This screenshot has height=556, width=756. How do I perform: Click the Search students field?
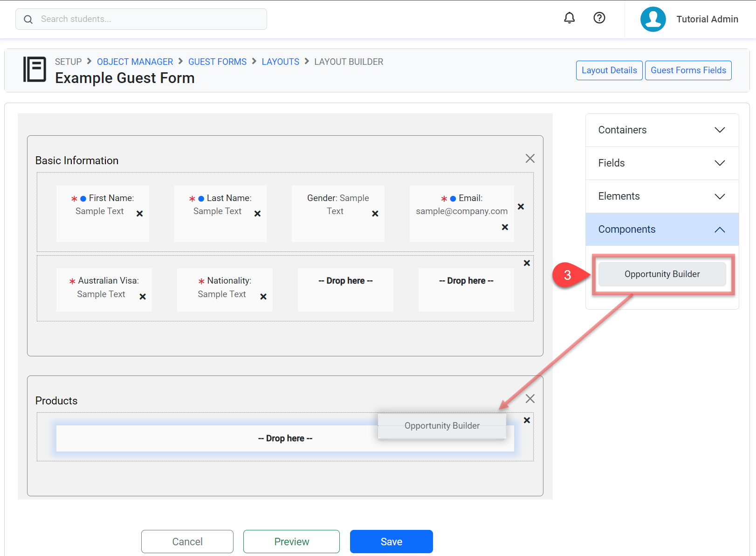[x=149, y=19]
